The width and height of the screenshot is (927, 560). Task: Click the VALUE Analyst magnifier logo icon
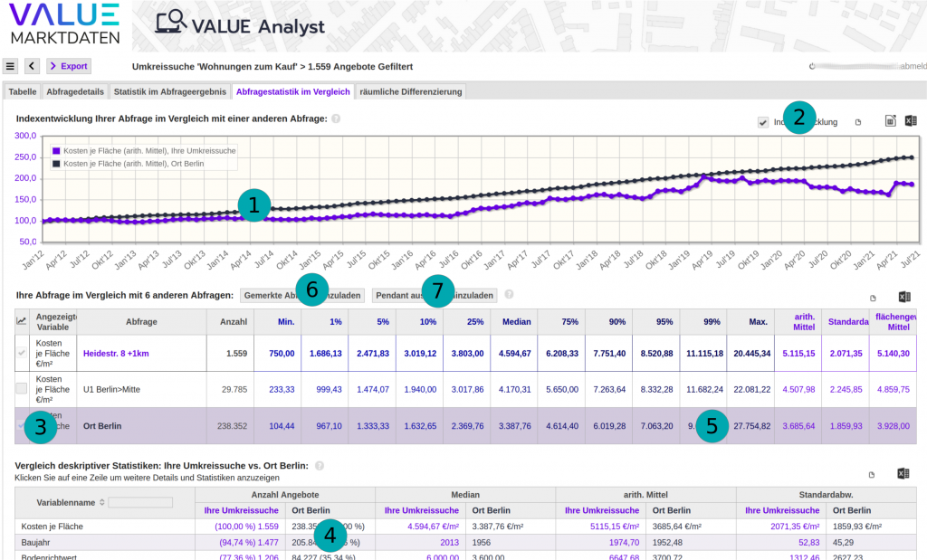click(171, 22)
